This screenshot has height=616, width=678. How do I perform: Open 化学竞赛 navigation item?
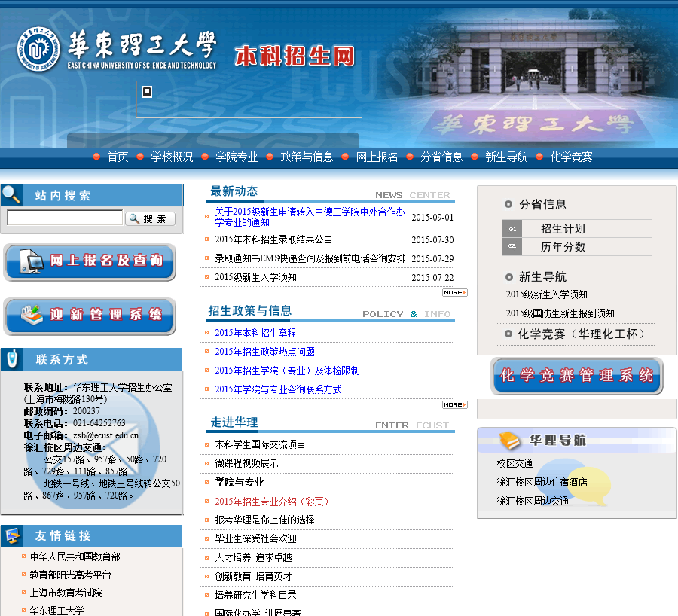tap(571, 157)
